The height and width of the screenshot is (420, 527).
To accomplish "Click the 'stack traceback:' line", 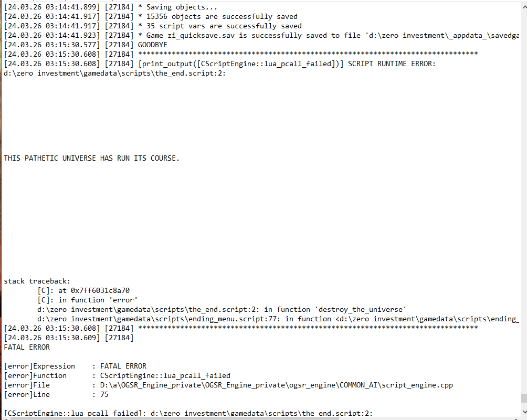I will click(37, 281).
